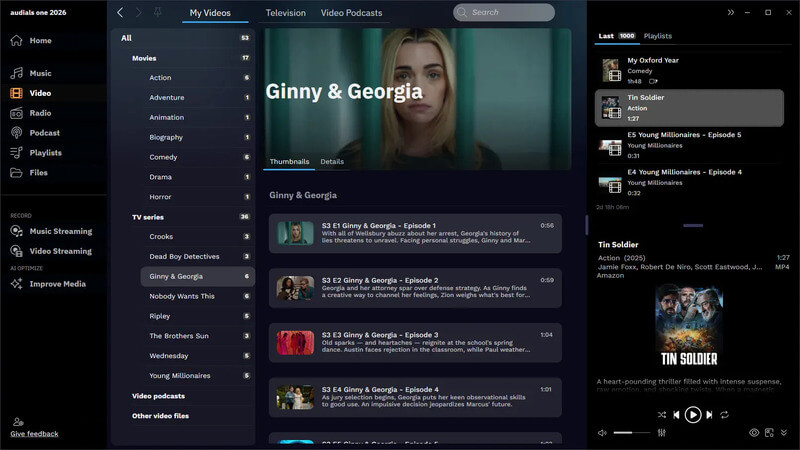Open Music Streaming recorder

coord(51,231)
